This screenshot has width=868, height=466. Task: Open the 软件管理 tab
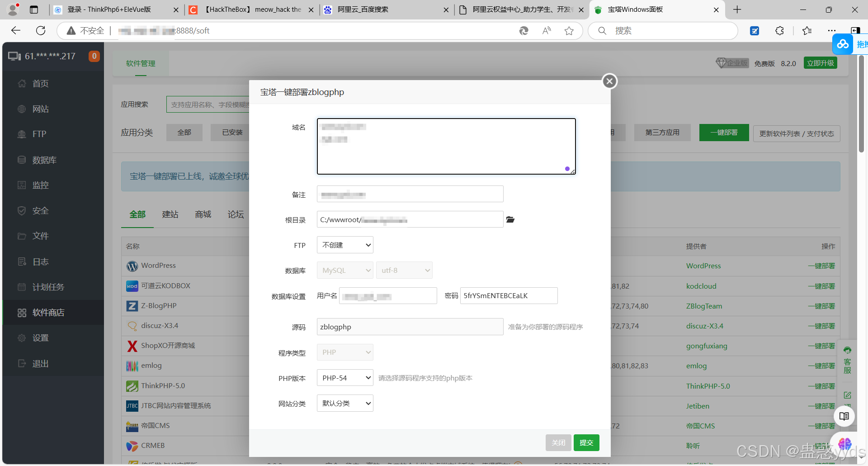[x=141, y=63]
